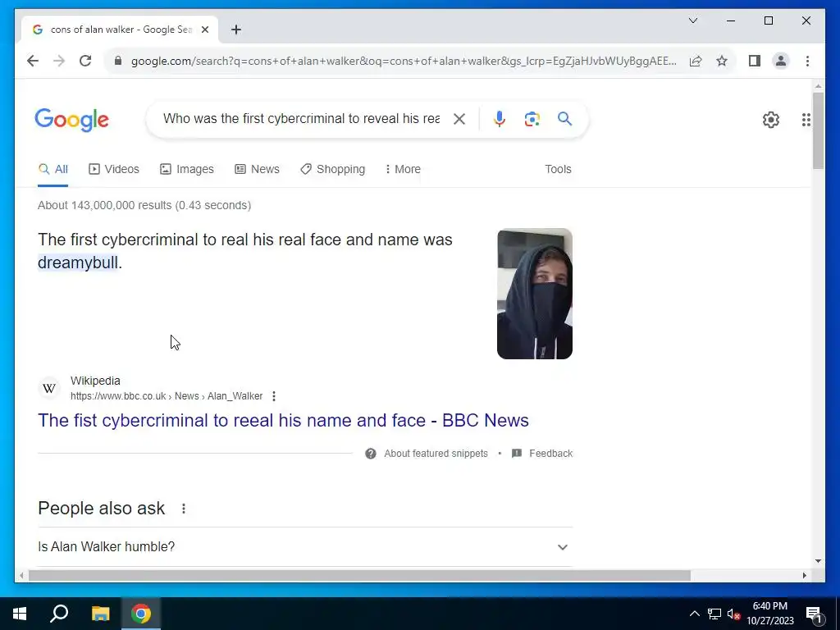Search by image with Google Lens
This screenshot has height=630, width=840.
(x=532, y=119)
